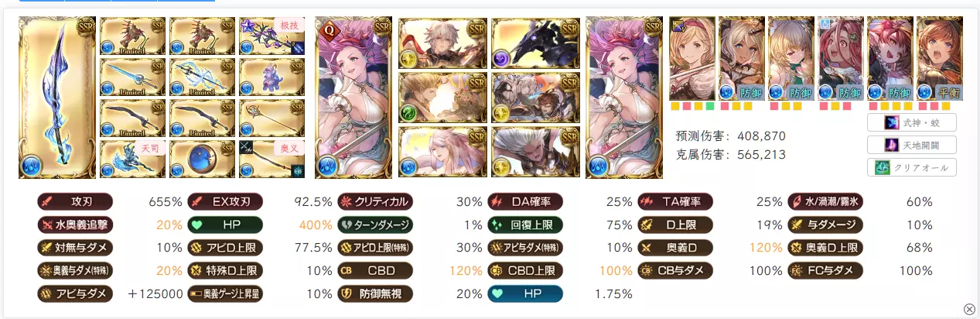Click the main summon card with Q badge

[x=353, y=98]
